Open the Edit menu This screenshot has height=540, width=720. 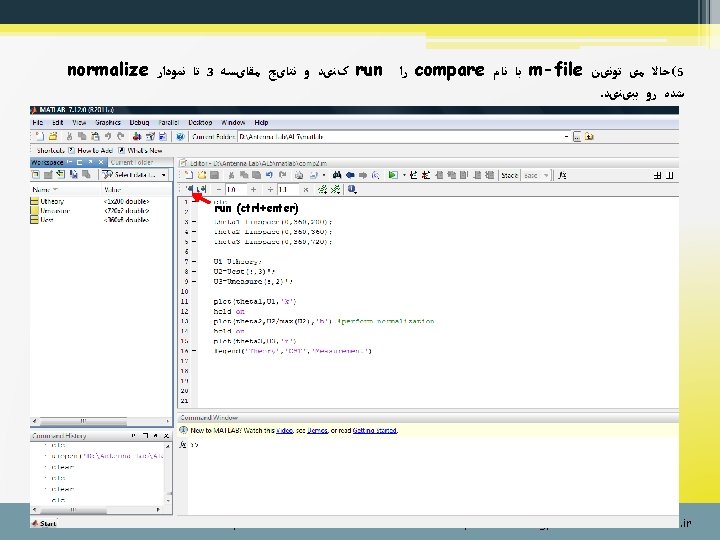coord(57,123)
